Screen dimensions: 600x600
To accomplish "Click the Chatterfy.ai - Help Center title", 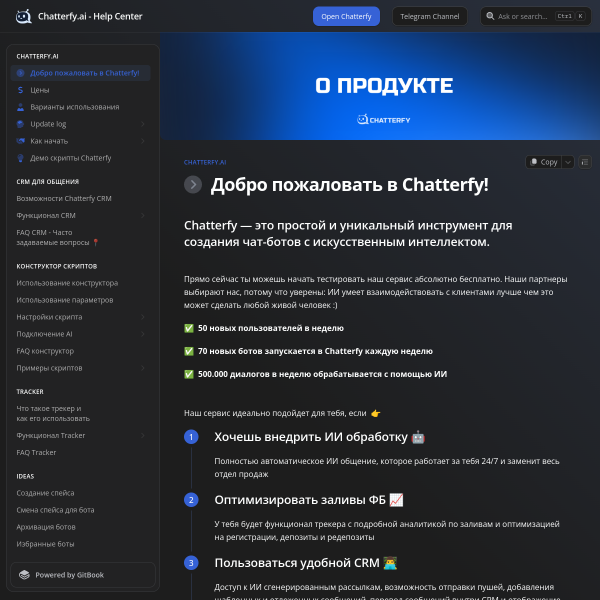I will pos(90,16).
